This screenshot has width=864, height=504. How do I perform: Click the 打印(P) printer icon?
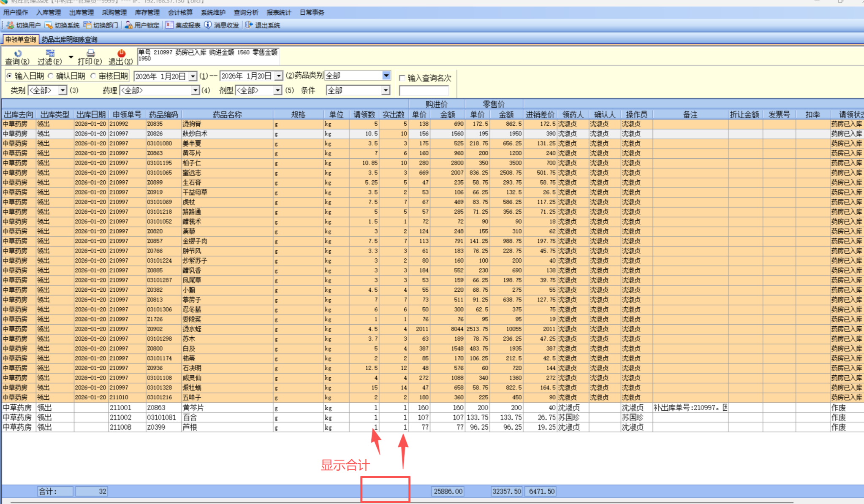pos(90,53)
